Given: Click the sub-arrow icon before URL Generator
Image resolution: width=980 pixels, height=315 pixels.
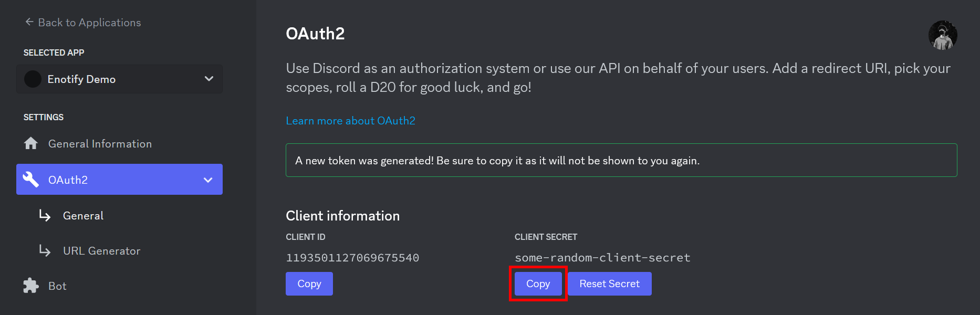Looking at the screenshot, I should coord(45,251).
